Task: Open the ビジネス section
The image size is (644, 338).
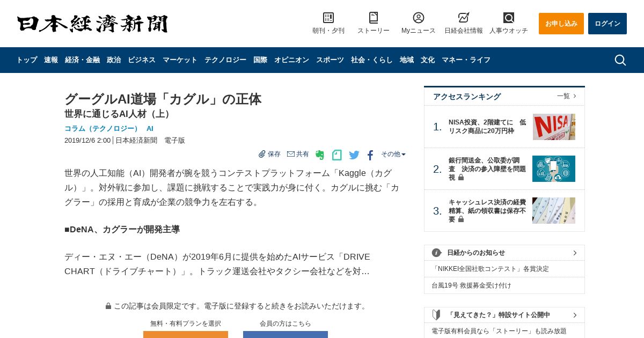Action: 142,60
